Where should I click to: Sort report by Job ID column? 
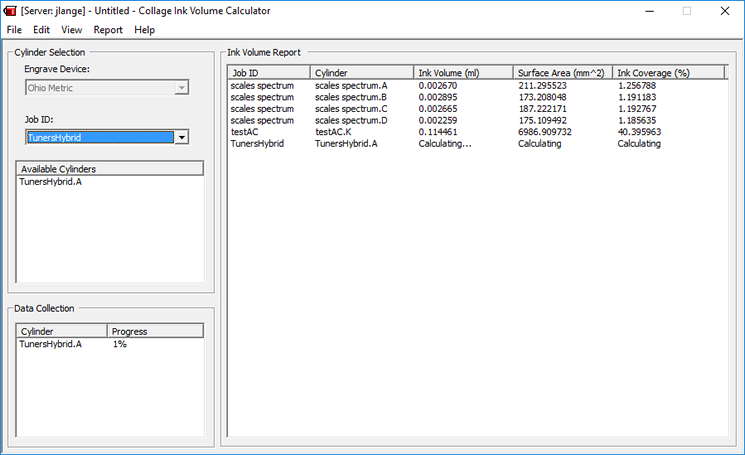(x=268, y=73)
